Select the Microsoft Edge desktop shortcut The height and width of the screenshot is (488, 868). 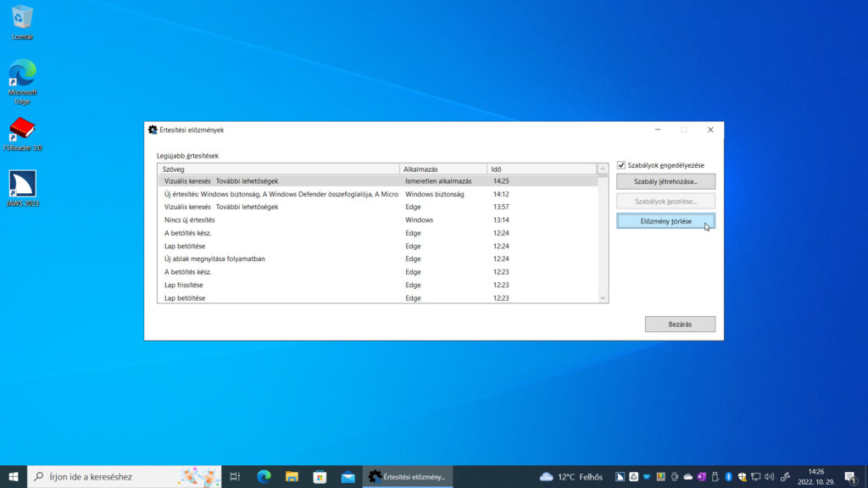pos(22,81)
